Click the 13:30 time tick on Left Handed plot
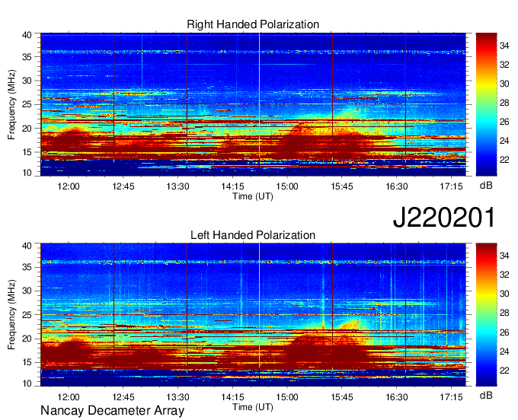This screenshot has height=420, width=518. click(177, 396)
